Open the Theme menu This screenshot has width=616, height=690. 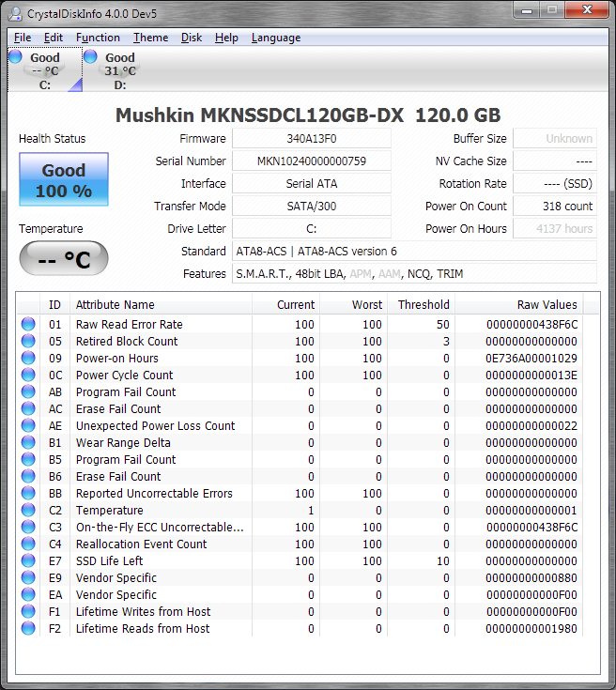[150, 38]
